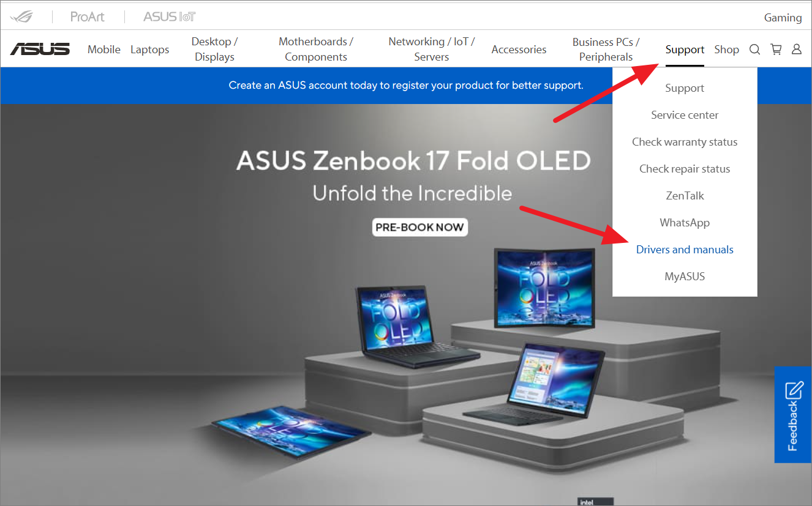This screenshot has width=812, height=506.
Task: Click the PRE-BOOK NOW button
Action: (x=419, y=227)
